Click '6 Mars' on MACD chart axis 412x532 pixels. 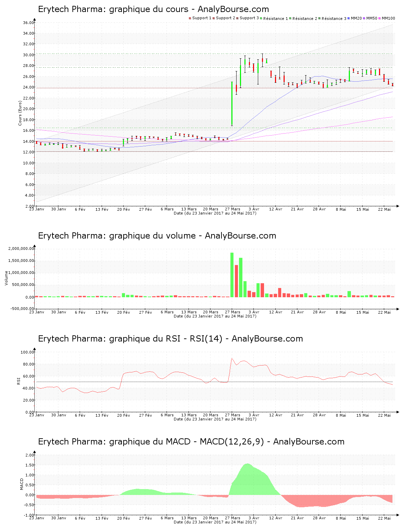[167, 518]
